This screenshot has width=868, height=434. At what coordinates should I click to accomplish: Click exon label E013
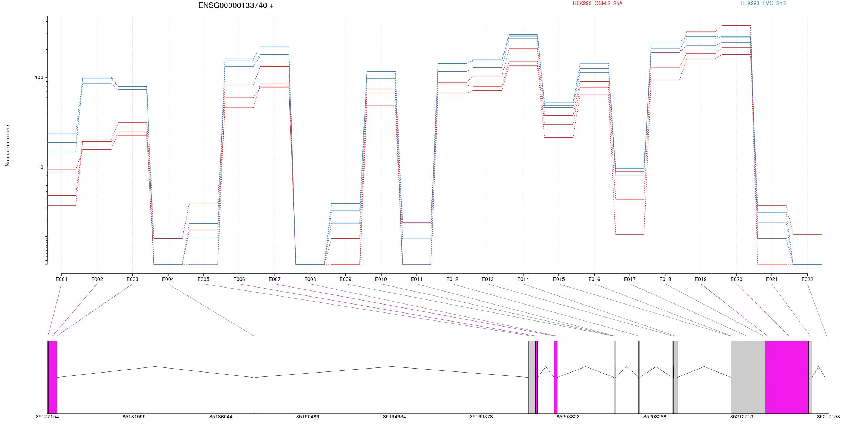click(x=488, y=279)
